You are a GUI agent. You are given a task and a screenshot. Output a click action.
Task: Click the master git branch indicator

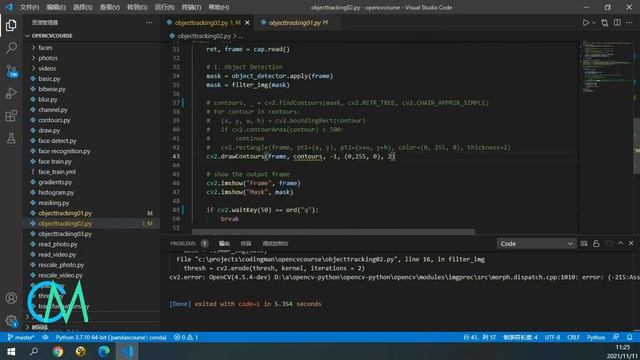21,337
